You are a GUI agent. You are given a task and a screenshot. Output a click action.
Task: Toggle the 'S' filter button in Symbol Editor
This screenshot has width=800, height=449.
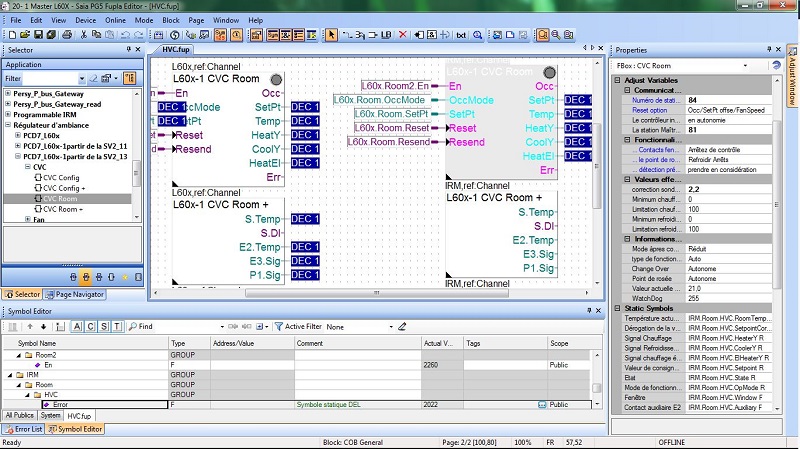point(104,326)
